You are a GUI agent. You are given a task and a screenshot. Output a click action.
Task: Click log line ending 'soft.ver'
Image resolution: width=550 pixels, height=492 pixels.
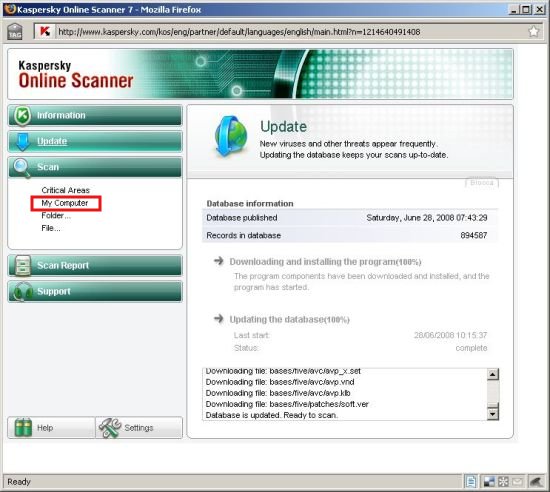287,404
